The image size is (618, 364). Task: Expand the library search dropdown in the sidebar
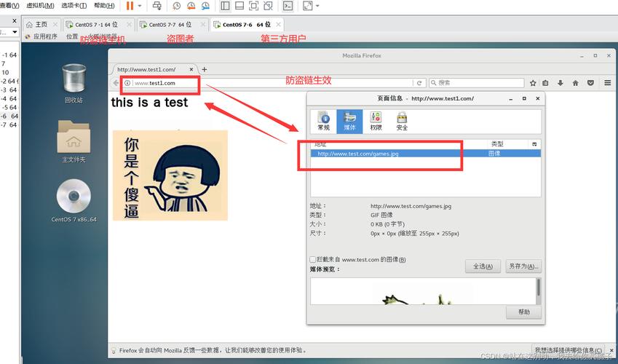pyautogui.click(x=15, y=32)
